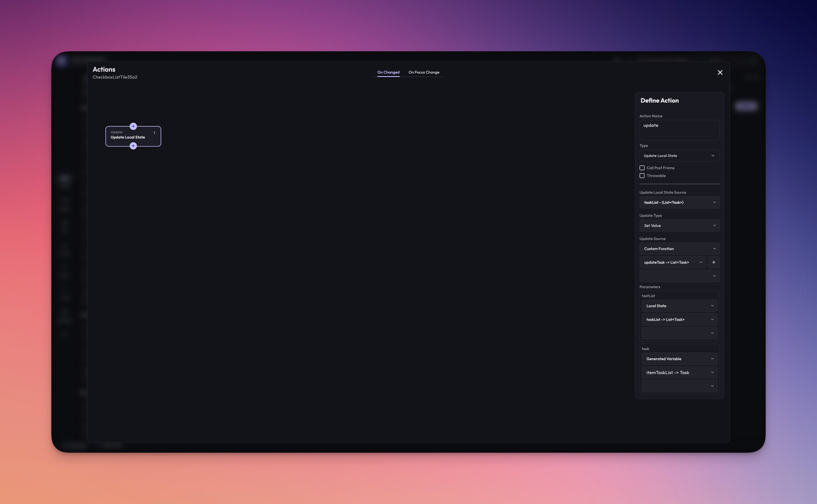Select the On Changed tab

point(388,72)
